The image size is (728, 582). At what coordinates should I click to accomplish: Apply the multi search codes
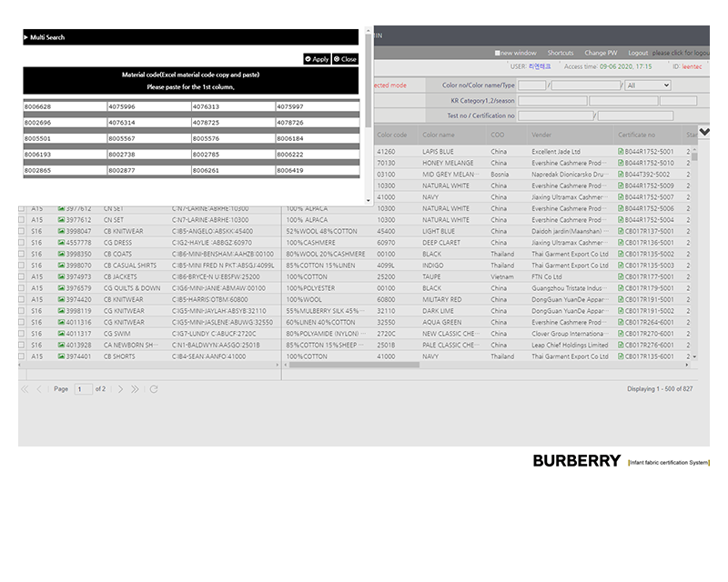tap(317, 59)
